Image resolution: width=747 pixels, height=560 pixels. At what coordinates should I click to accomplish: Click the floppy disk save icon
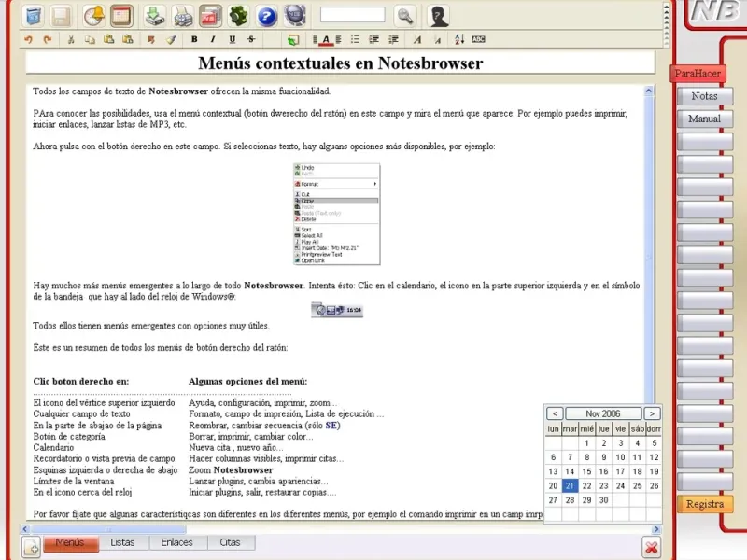[x=61, y=16]
